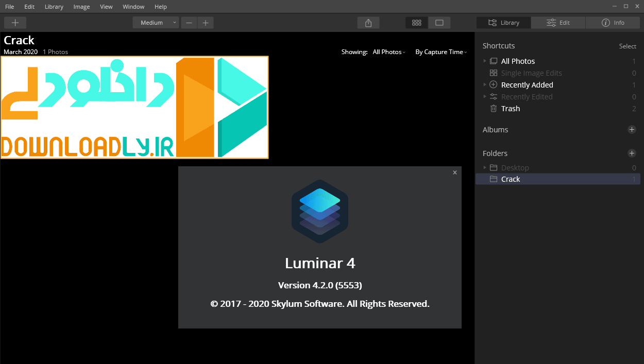Click the Trash bin icon
The height and width of the screenshot is (364, 644).
tap(494, 109)
